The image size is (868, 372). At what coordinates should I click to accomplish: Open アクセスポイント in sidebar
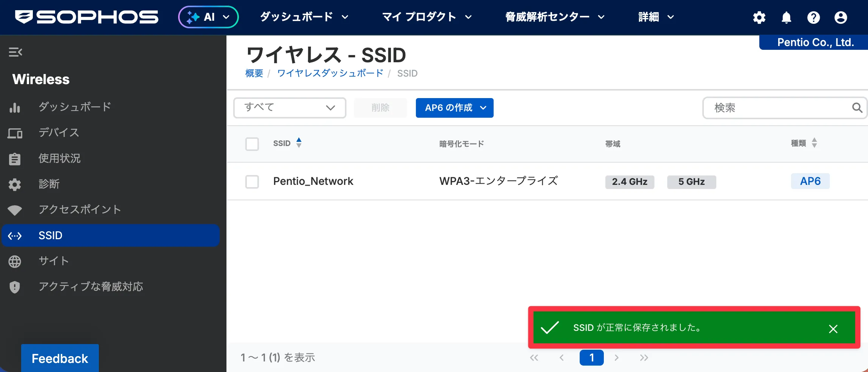coord(80,209)
